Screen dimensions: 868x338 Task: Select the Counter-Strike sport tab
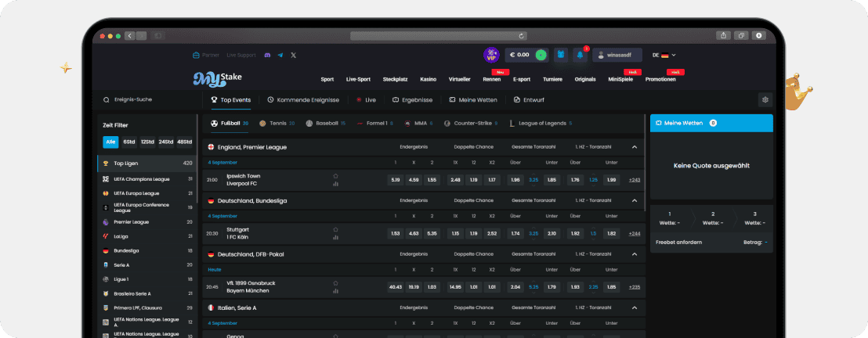(x=471, y=124)
